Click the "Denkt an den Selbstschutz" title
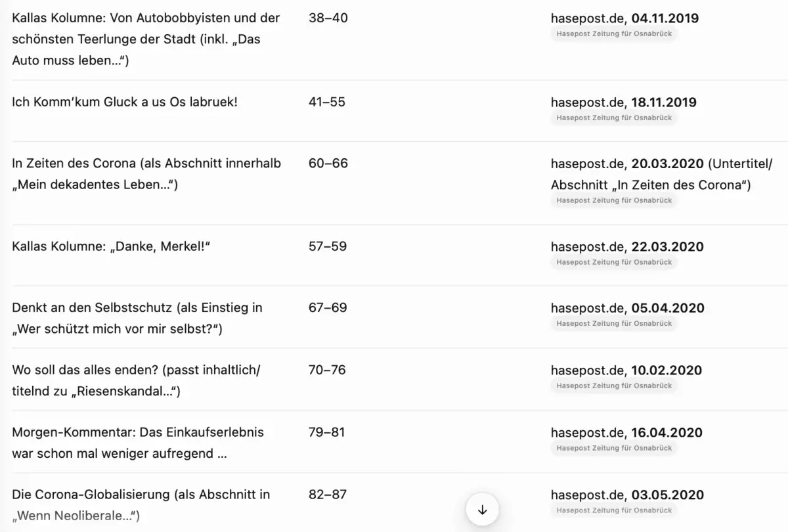This screenshot has width=788, height=532. coord(136,307)
